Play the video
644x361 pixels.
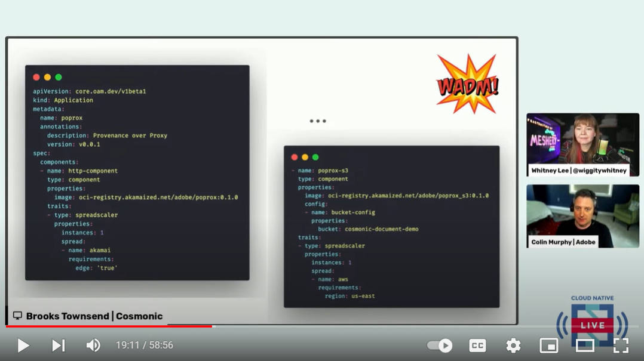point(23,345)
